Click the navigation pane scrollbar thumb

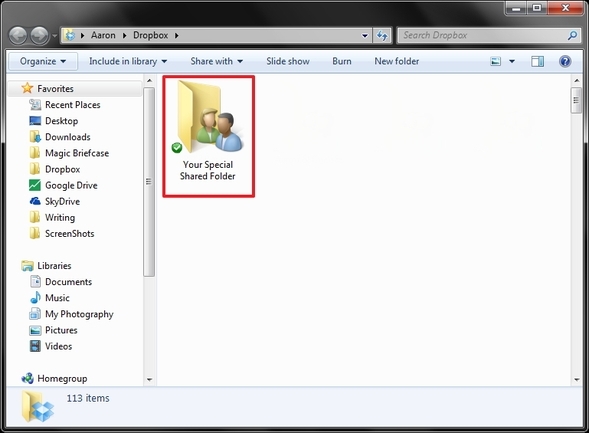click(x=149, y=182)
